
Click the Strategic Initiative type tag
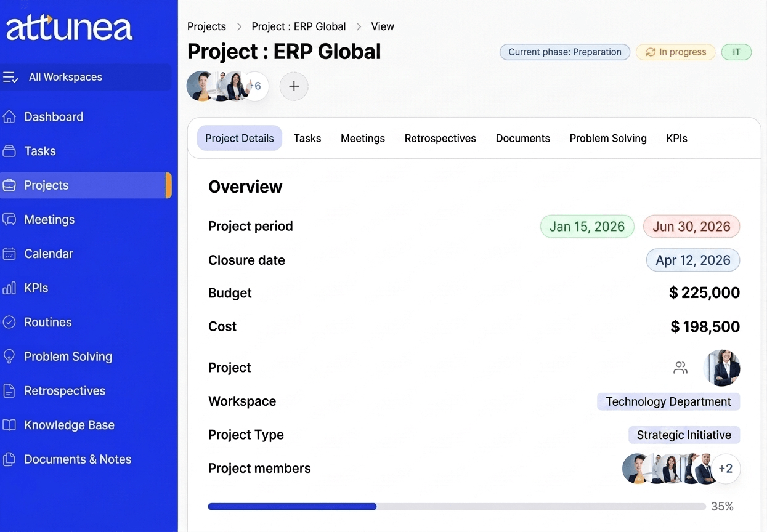click(x=684, y=435)
